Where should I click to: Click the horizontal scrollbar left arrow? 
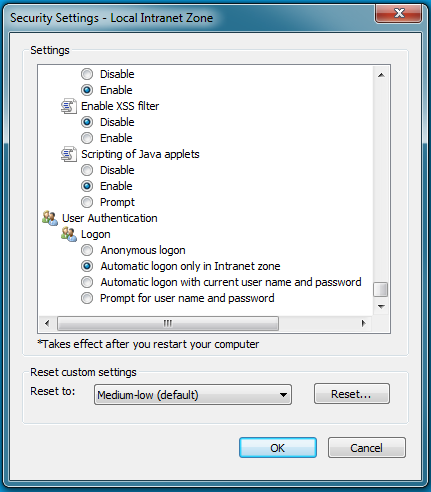(x=47, y=323)
